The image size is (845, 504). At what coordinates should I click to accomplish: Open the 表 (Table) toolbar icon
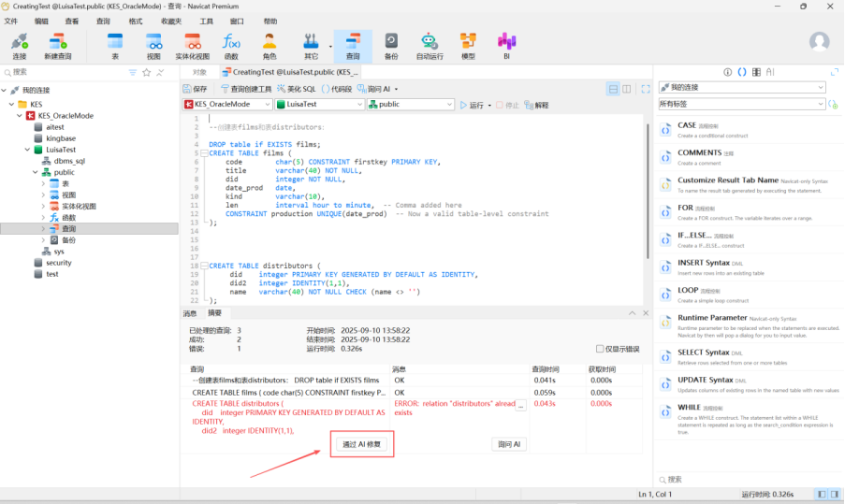[x=115, y=45]
